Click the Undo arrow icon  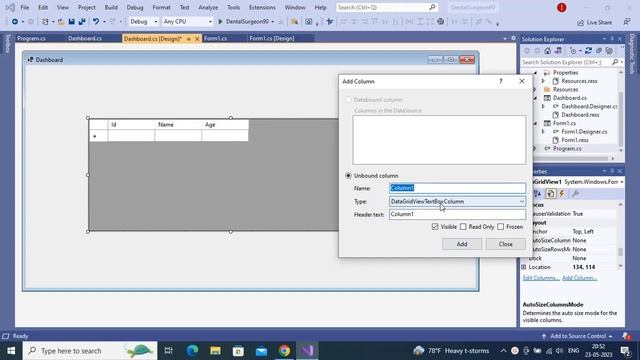point(96,22)
